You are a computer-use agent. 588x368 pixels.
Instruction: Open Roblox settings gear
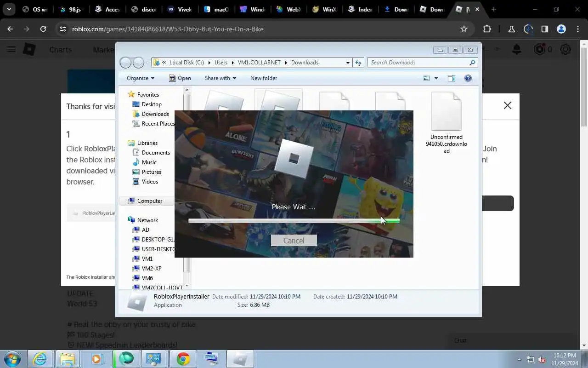(565, 49)
